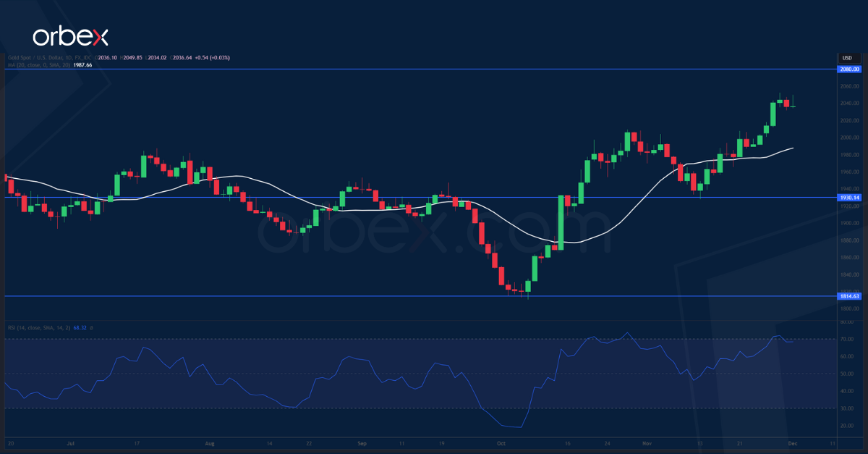Click the RSI overbought 70 dashed line
Image resolution: width=868 pixels, height=454 pixels.
pyautogui.click(x=434, y=337)
